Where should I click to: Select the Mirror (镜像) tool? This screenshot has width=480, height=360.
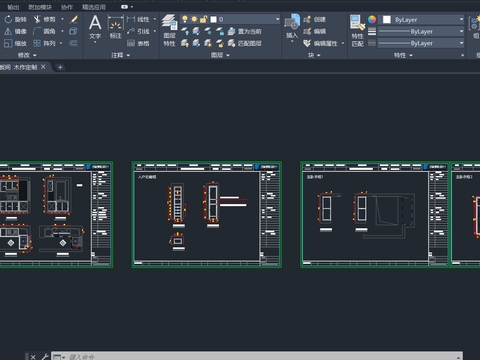pyautogui.click(x=15, y=31)
